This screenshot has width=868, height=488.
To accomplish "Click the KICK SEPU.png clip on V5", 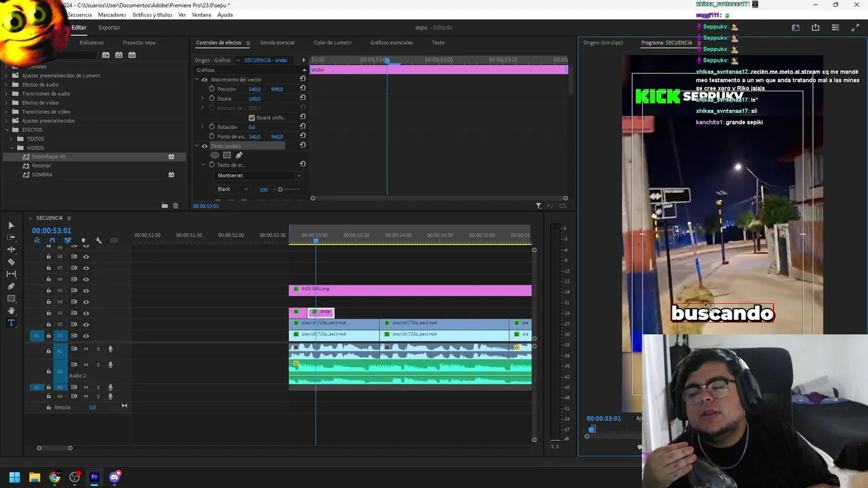I will pos(410,290).
